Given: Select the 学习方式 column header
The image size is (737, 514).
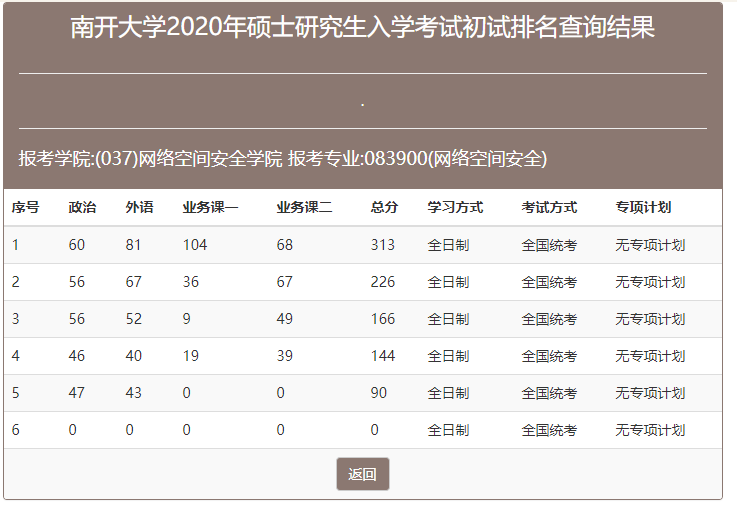Looking at the screenshot, I should click(x=455, y=207).
